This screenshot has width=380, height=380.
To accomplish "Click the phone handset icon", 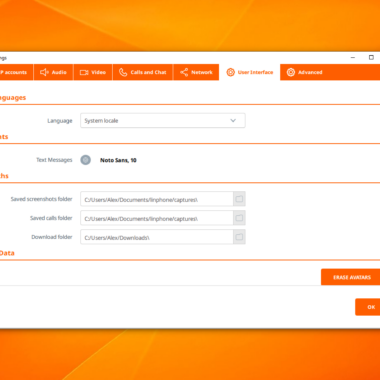I will coord(123,72).
